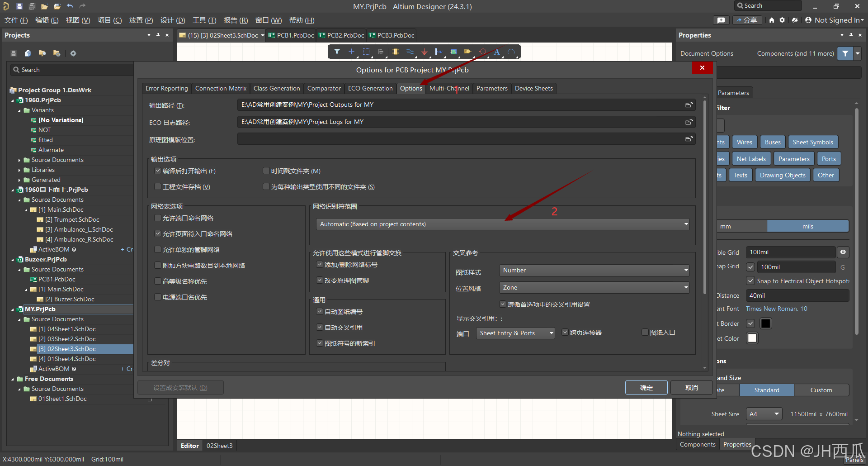The height and width of the screenshot is (466, 868).
Task: Select the Place Part component tool
Action: (x=396, y=52)
